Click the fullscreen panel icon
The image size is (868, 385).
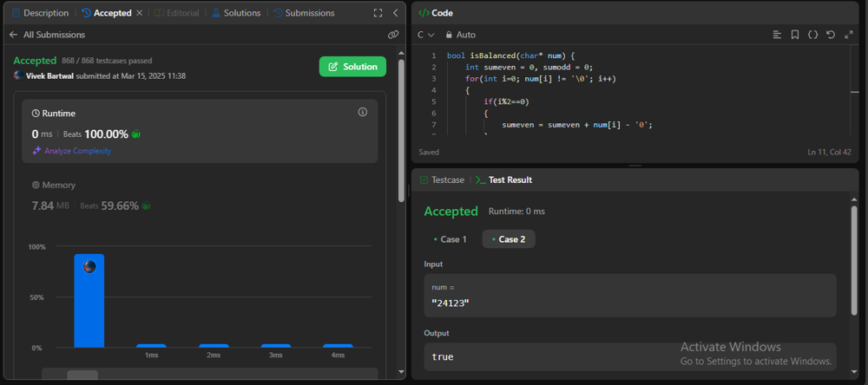click(378, 13)
